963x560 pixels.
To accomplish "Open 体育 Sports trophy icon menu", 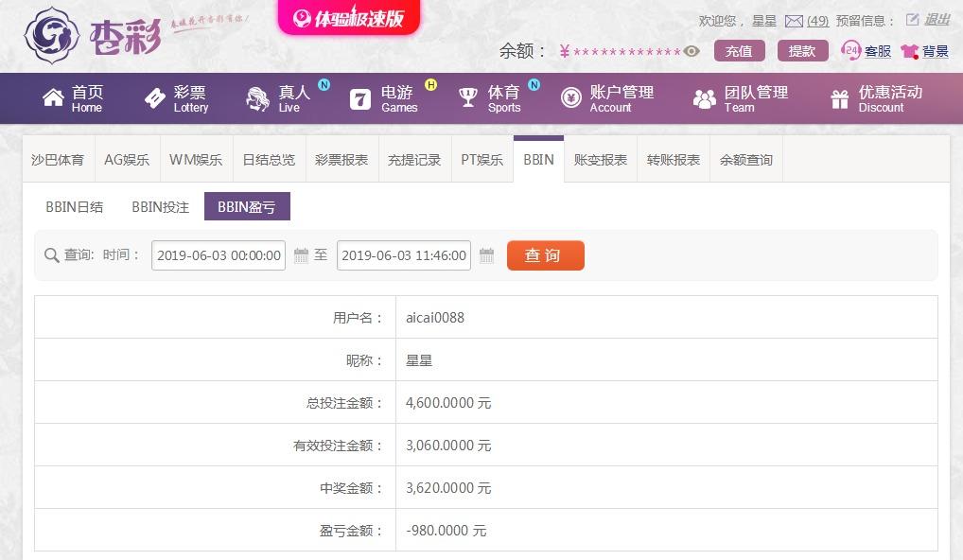I will 468,97.
